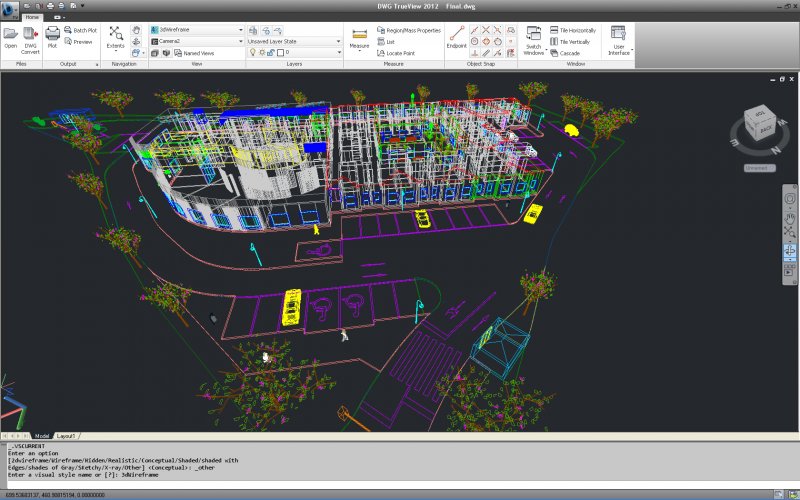Open the quick access toolbar customize arrow

tap(83, 6)
